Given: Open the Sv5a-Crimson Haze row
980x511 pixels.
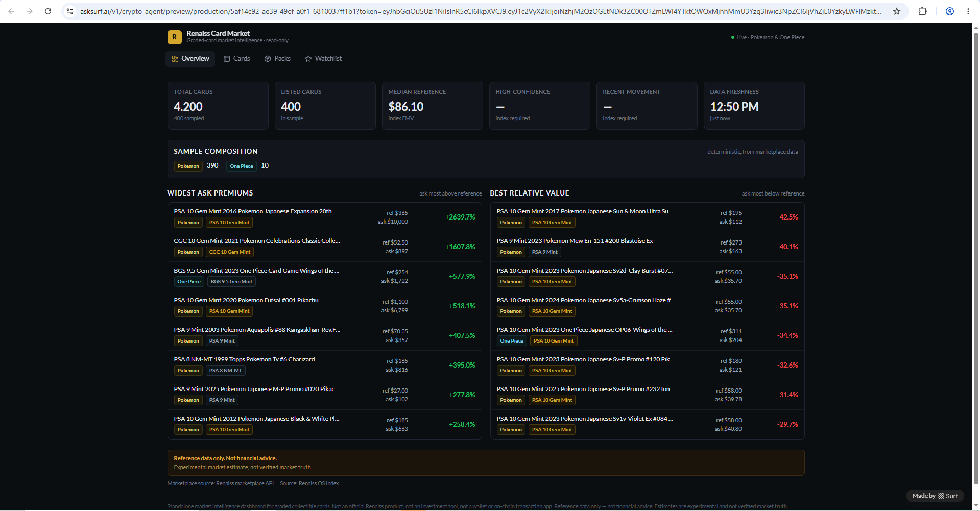Looking at the screenshot, I should point(648,306).
